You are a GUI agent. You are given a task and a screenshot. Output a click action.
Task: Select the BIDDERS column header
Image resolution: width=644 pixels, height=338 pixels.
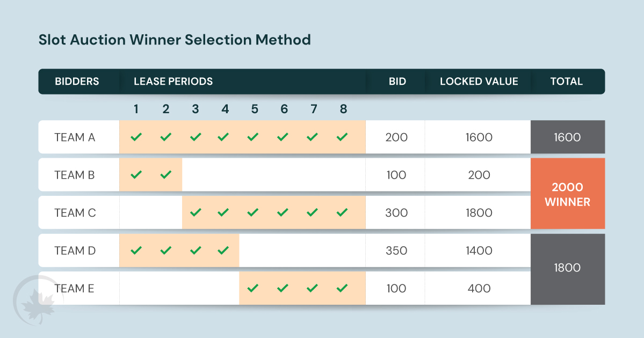coord(77,82)
